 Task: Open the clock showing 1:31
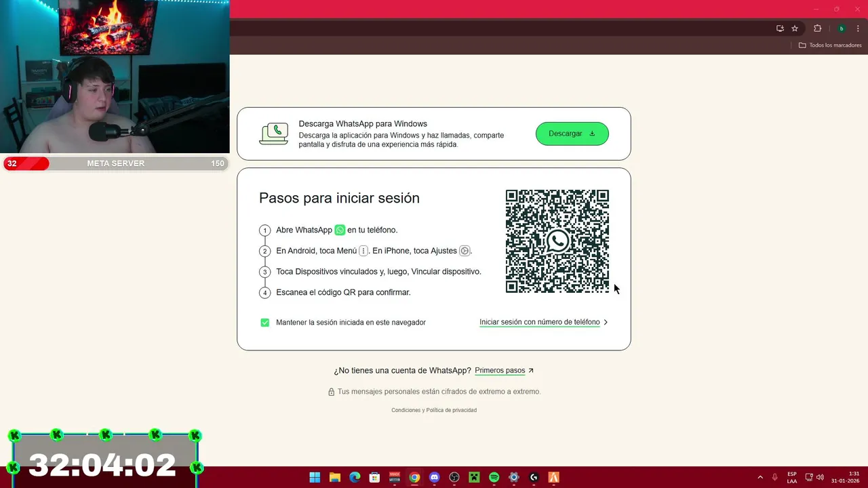[845, 477]
